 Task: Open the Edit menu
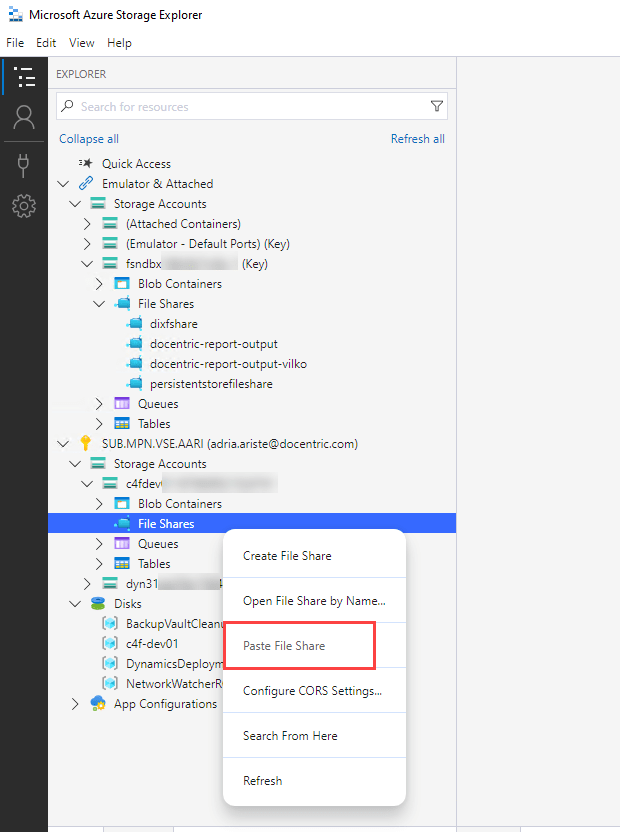(x=46, y=42)
